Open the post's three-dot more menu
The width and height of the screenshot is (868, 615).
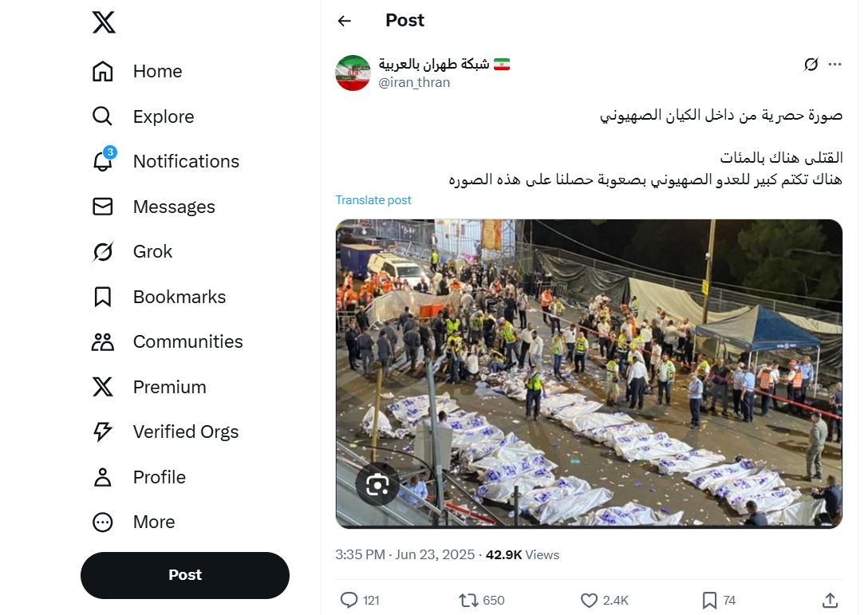(x=835, y=65)
